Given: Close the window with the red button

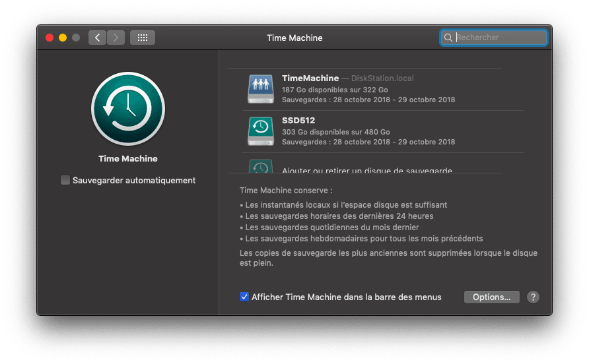Looking at the screenshot, I should 50,38.
